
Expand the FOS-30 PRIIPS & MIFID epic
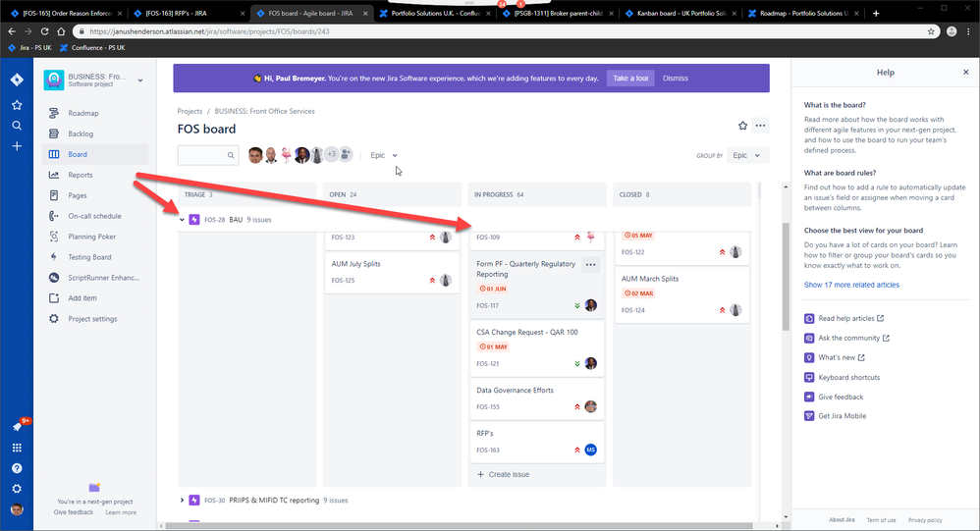pos(182,501)
